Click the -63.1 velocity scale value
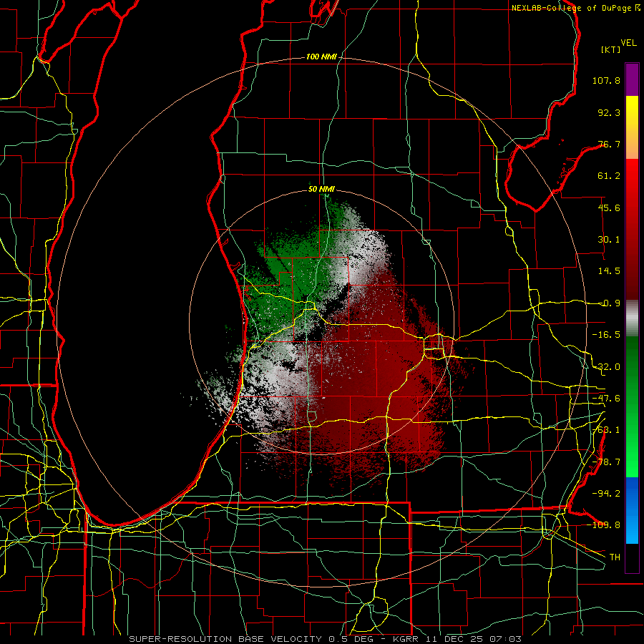Screen dimensions: 644x644 click(x=606, y=430)
